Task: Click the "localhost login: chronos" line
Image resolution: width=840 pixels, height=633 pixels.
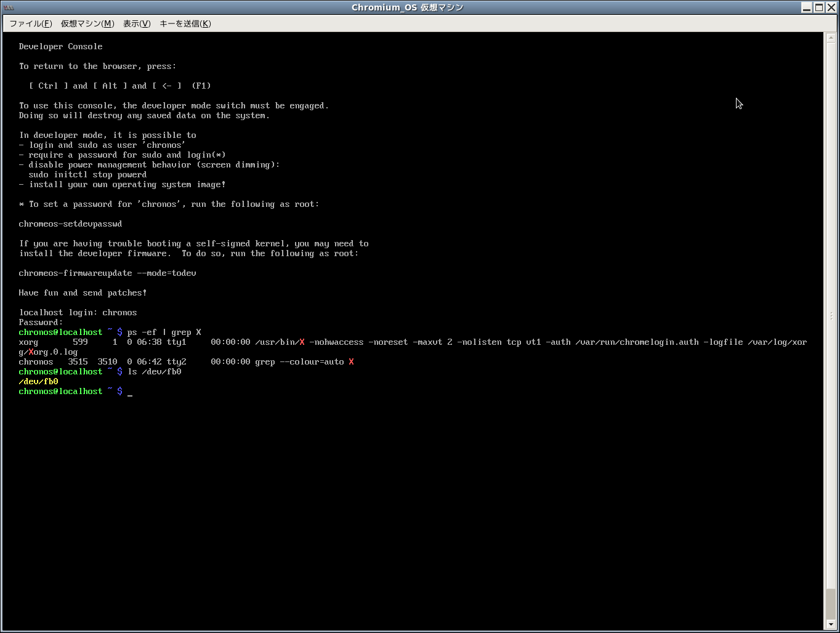Action: [x=78, y=313]
